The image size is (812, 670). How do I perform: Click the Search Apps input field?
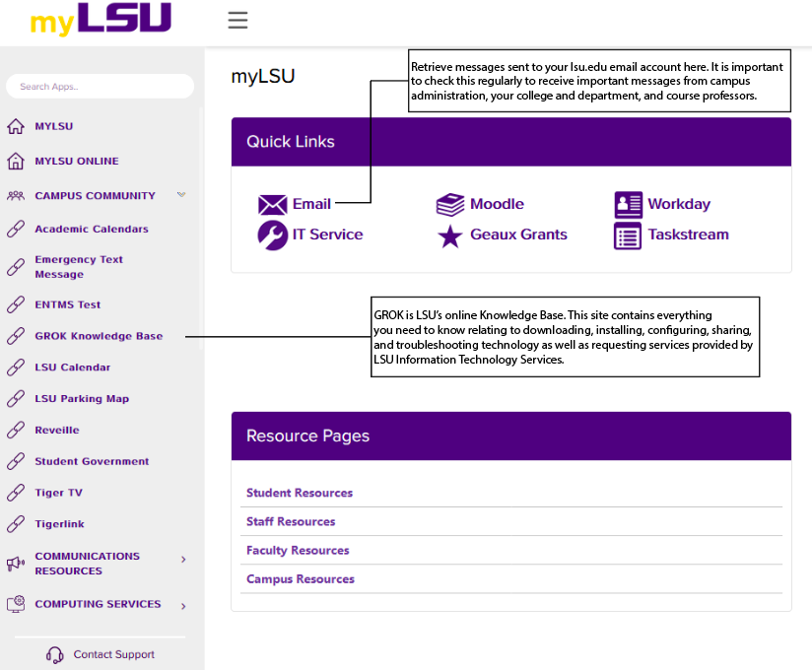click(100, 87)
